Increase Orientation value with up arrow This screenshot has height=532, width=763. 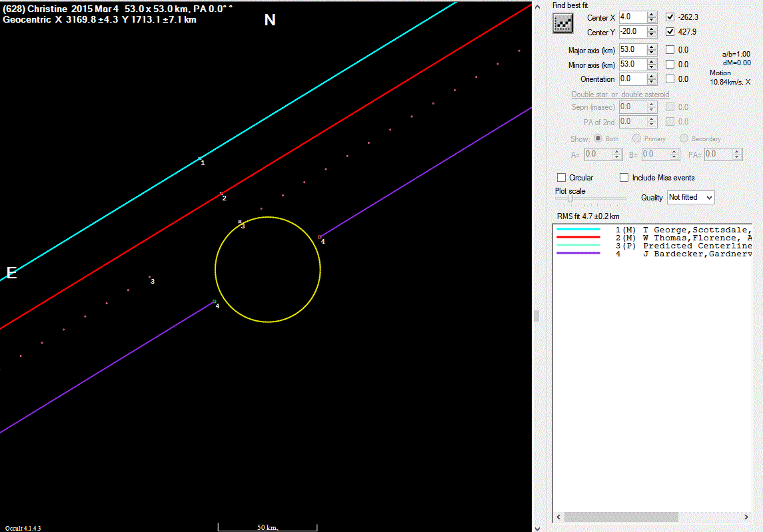pos(652,76)
